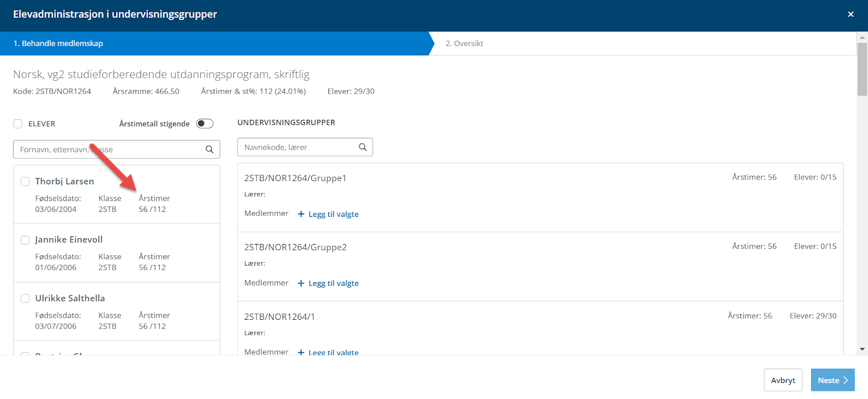Click the plus icon for Gruppe1 members
The height and width of the screenshot is (399, 868).
coord(301,214)
